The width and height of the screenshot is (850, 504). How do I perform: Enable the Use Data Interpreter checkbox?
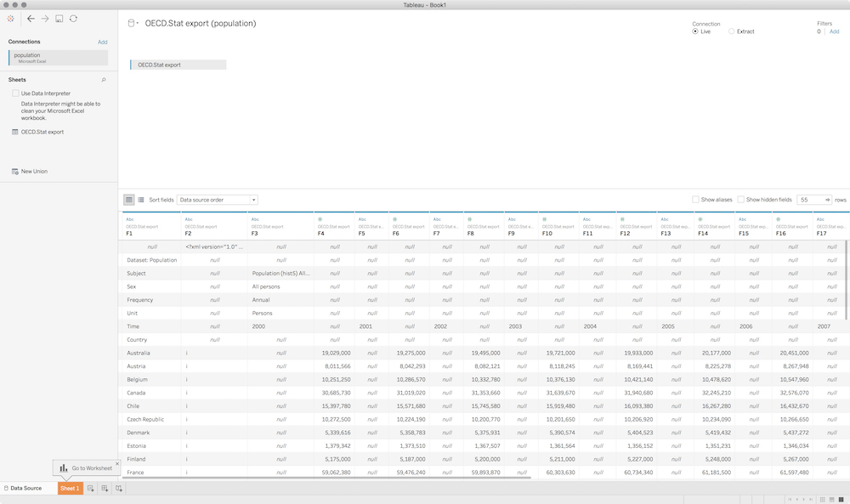coord(15,93)
